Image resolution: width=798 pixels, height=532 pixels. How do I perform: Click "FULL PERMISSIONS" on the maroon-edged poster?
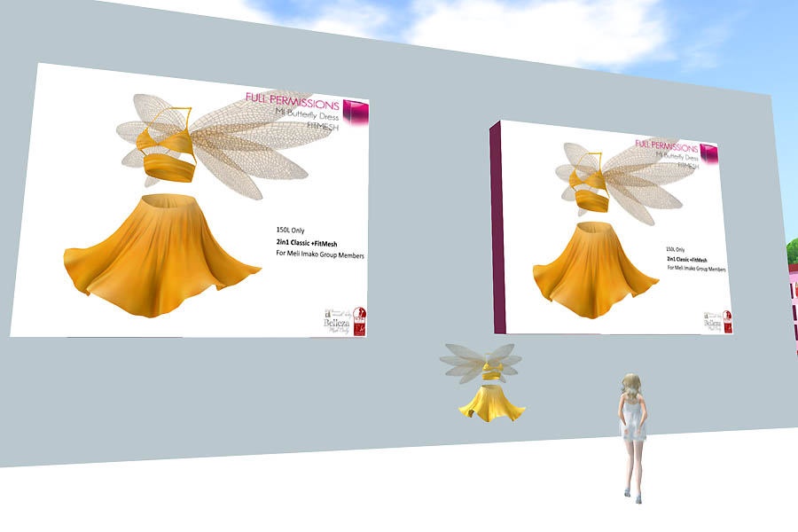667,146
